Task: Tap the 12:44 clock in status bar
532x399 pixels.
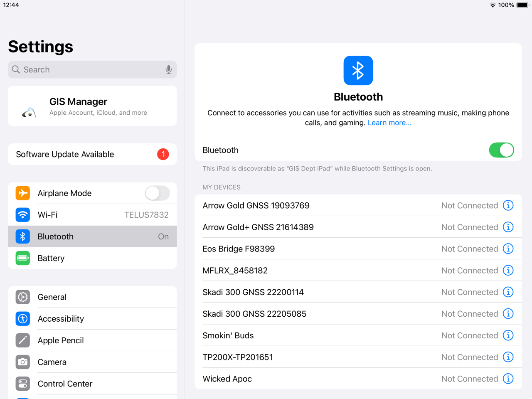Action: pos(11,5)
